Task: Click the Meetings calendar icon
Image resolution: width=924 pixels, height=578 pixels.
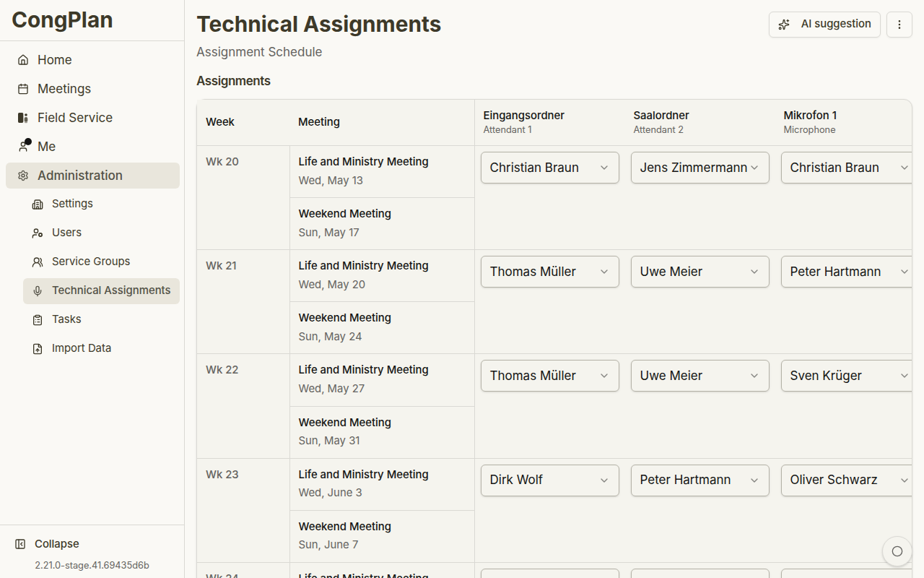Action: (x=23, y=89)
